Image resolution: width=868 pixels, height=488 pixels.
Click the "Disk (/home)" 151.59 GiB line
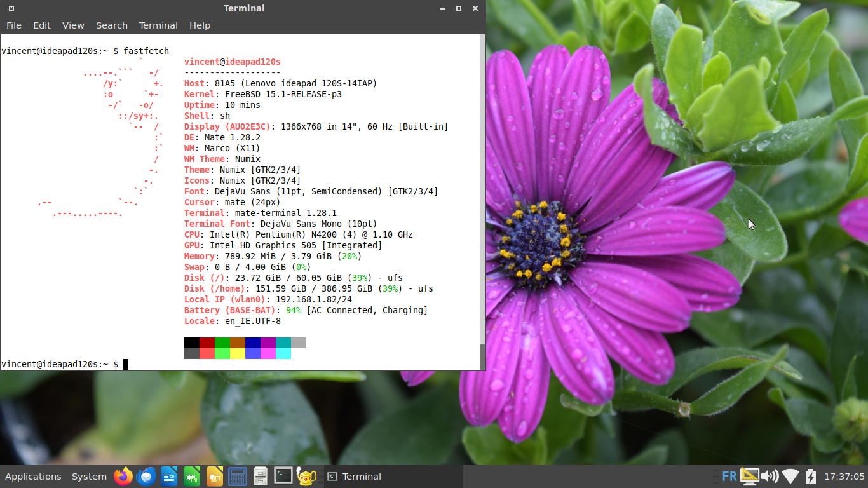[309, 288]
